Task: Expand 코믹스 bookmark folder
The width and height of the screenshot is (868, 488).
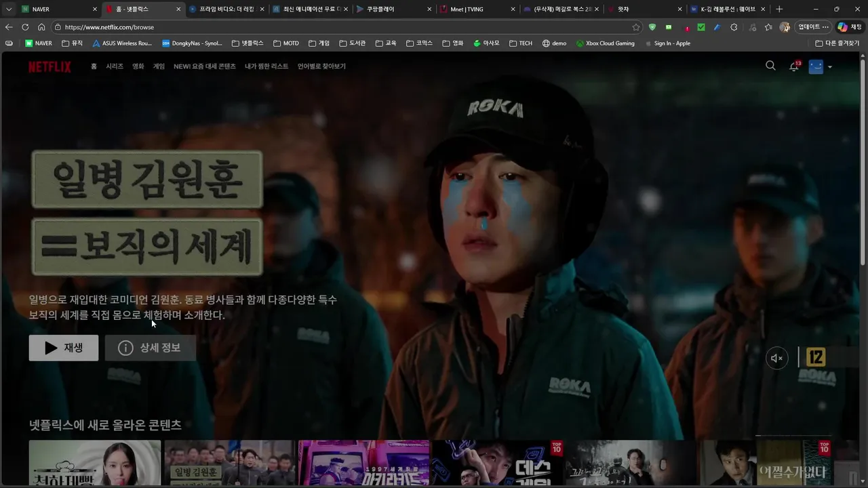Action: click(x=420, y=43)
